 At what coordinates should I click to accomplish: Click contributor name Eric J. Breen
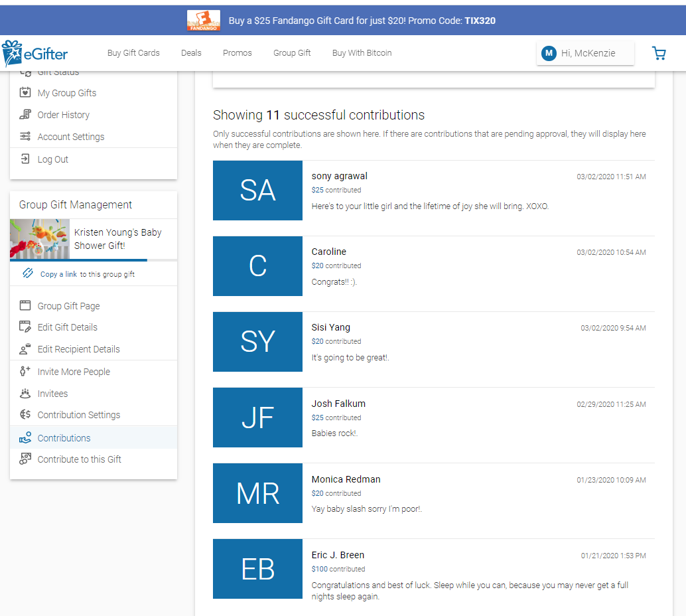[338, 555]
